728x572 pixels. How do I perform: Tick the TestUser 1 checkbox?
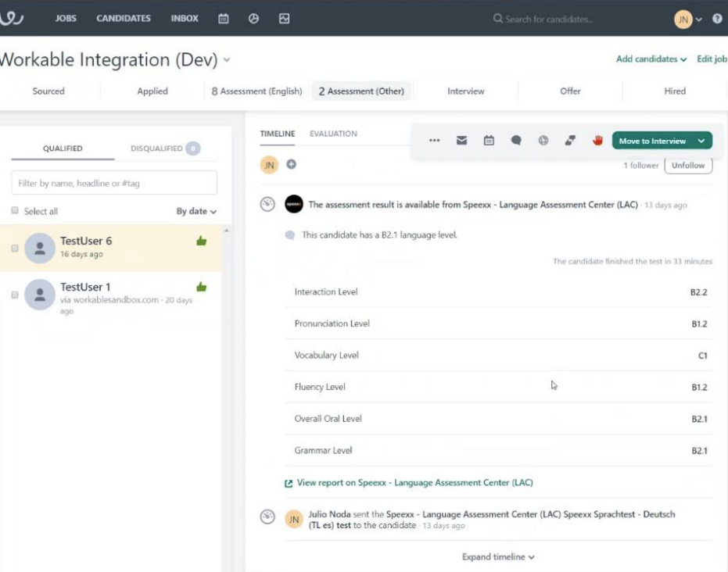click(x=15, y=295)
